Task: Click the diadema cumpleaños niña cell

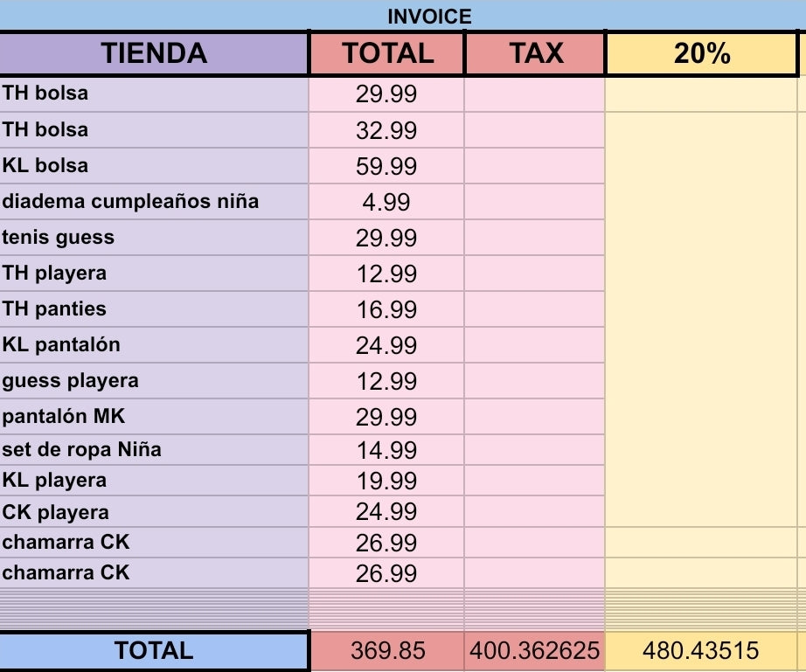Action: pyautogui.click(x=154, y=201)
